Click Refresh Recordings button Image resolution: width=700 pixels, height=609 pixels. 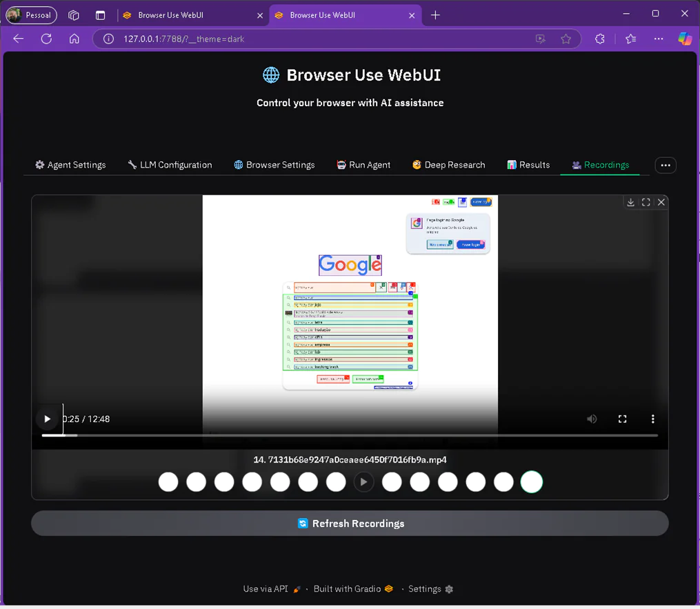350,523
